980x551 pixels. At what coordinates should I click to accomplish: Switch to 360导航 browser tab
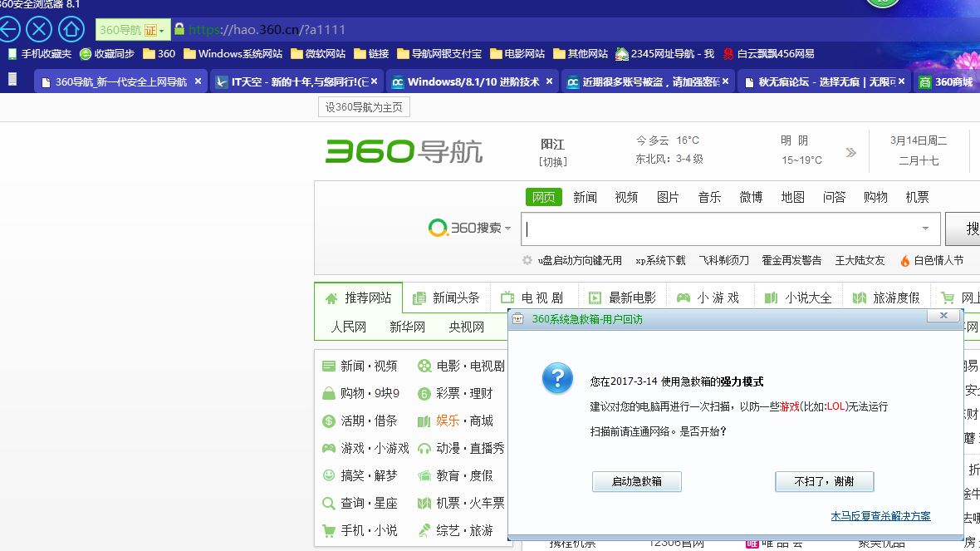(x=120, y=81)
